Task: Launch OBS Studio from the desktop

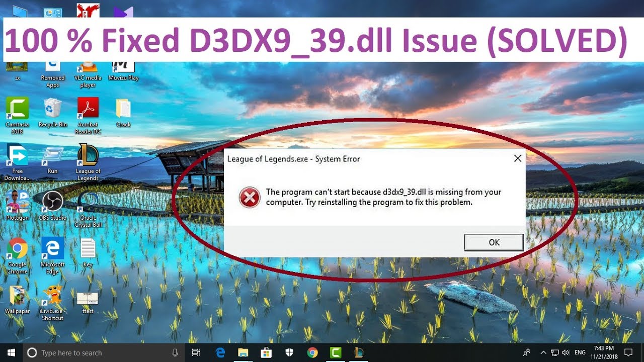Action: 53,206
